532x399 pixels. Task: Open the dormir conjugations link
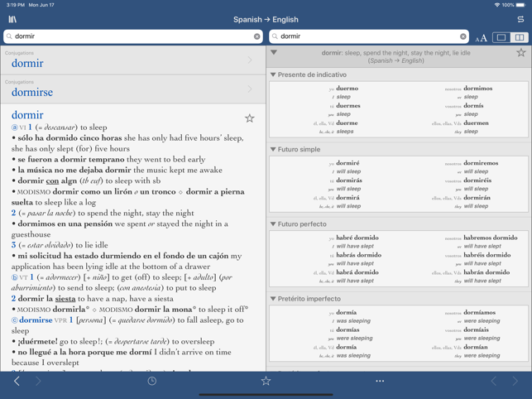click(27, 63)
